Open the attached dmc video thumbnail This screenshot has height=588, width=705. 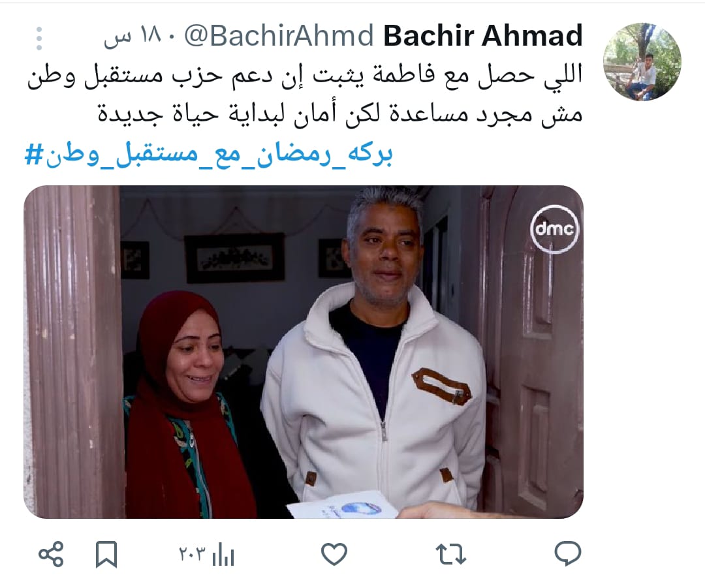[304, 352]
